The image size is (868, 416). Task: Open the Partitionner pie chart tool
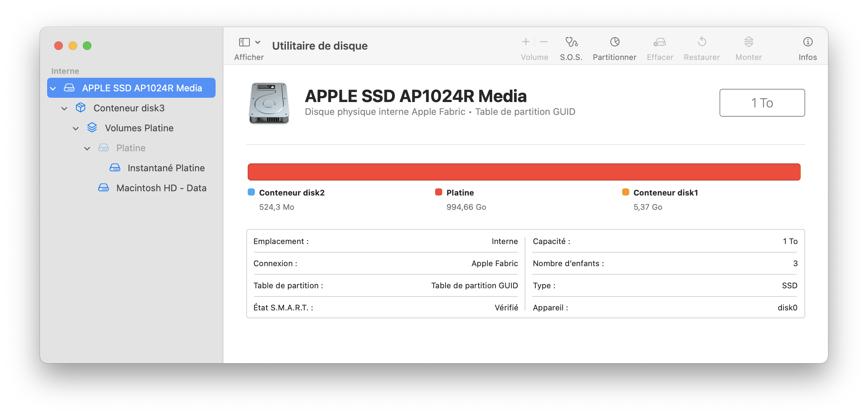(x=614, y=42)
